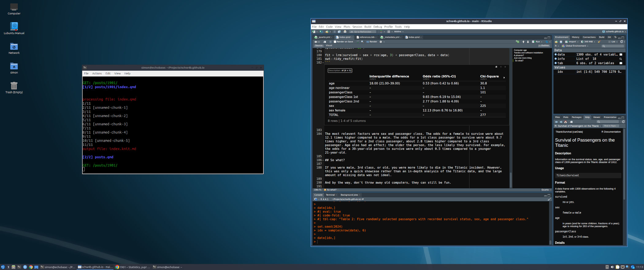
Task: Click the editor back navigation arrow
Action: tap(316, 42)
